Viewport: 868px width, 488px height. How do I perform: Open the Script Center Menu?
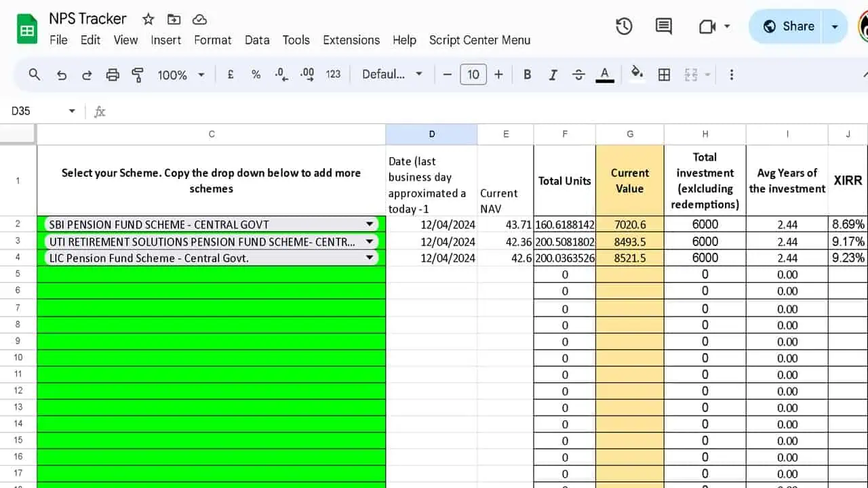(x=479, y=40)
